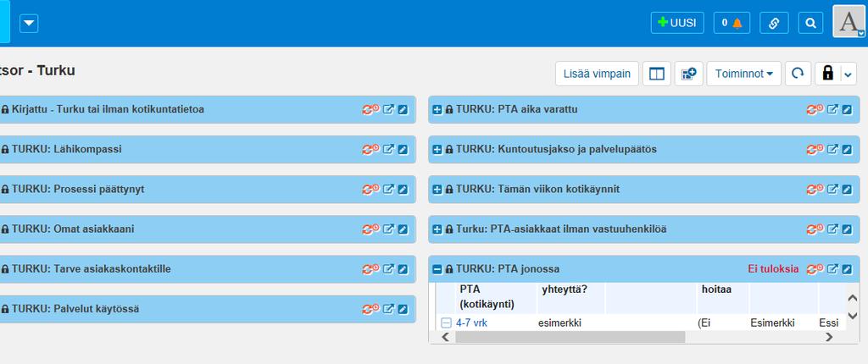The width and height of the screenshot is (868, 364).
Task: Collapse TURKU: PTA jonossa widget
Action: [437, 269]
